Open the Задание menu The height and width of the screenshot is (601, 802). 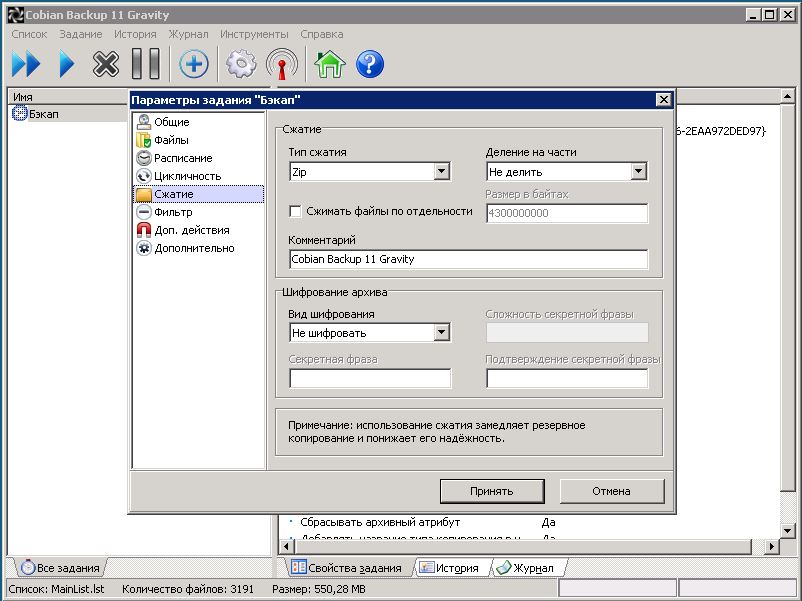[81, 34]
